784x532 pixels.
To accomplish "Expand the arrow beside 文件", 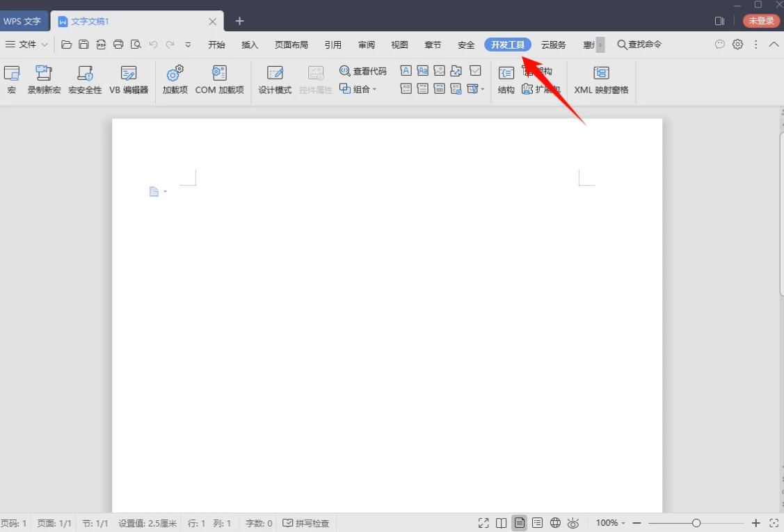I will pos(45,45).
